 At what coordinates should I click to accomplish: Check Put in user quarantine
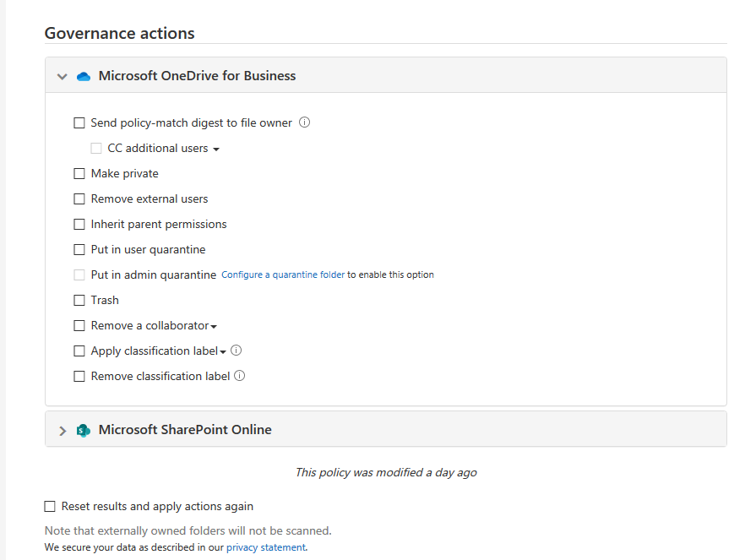(79, 250)
